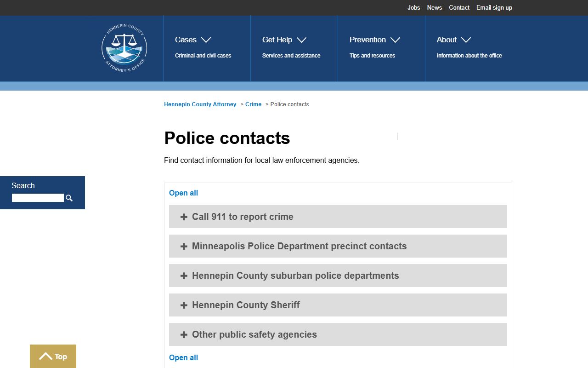Click the 'Find contact information' description text
The width and height of the screenshot is (588, 368).
[x=262, y=161]
